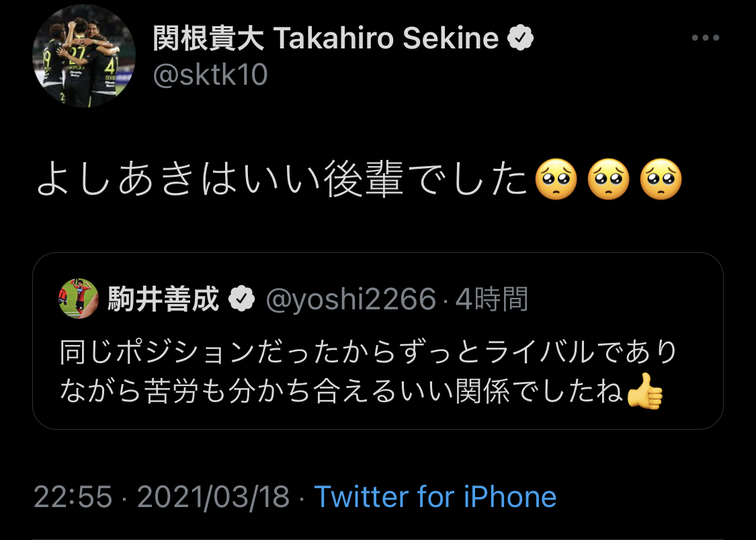The width and height of the screenshot is (756, 540).
Task: Click the 駒井善成 name in quoted tweet
Action: (x=164, y=299)
